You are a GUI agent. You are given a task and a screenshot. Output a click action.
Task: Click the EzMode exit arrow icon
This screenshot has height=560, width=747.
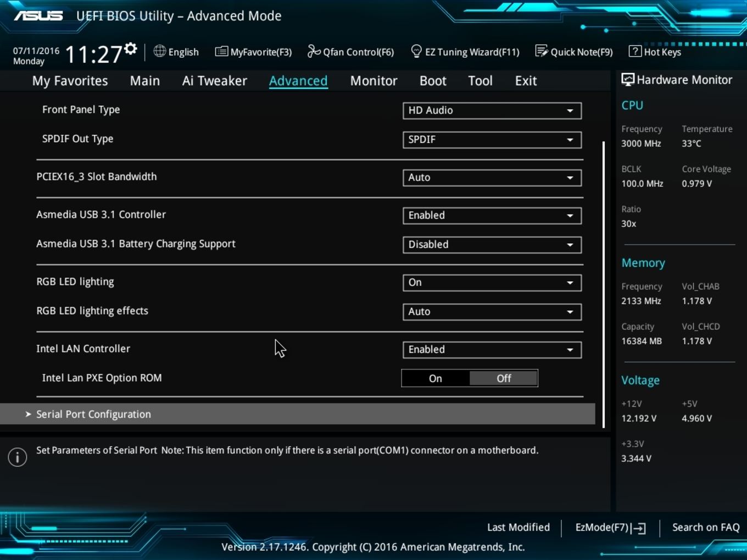click(638, 528)
